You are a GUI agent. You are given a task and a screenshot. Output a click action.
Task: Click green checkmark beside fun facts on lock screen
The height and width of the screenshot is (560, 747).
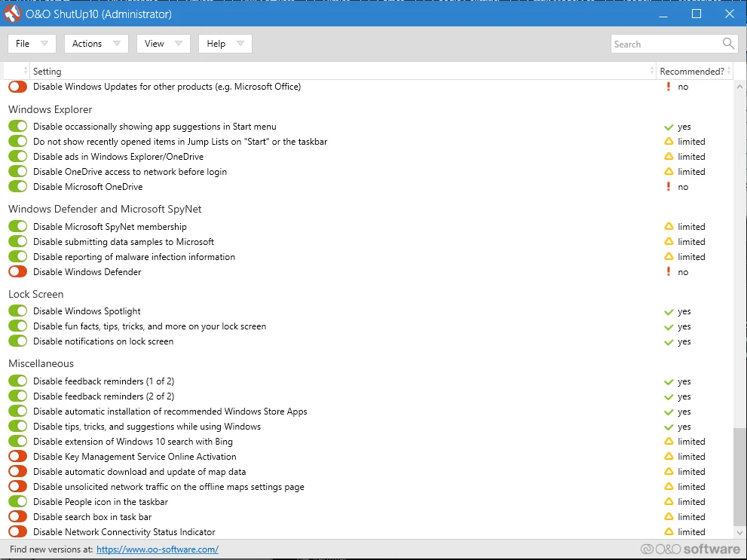tap(669, 327)
